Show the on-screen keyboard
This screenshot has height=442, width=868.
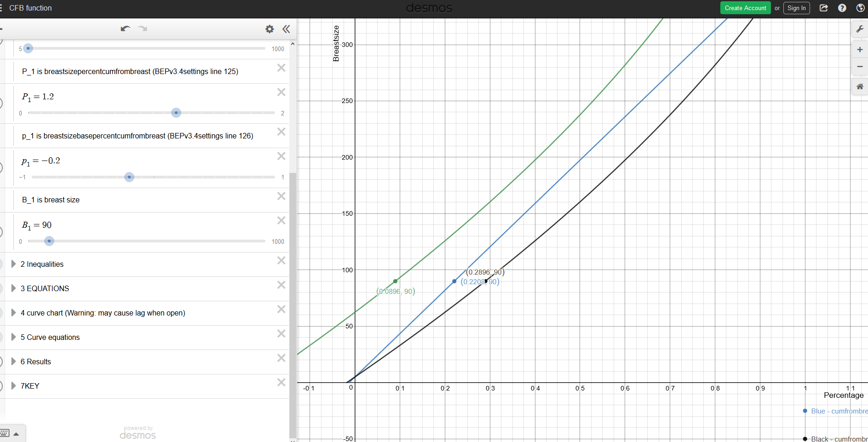pos(10,433)
